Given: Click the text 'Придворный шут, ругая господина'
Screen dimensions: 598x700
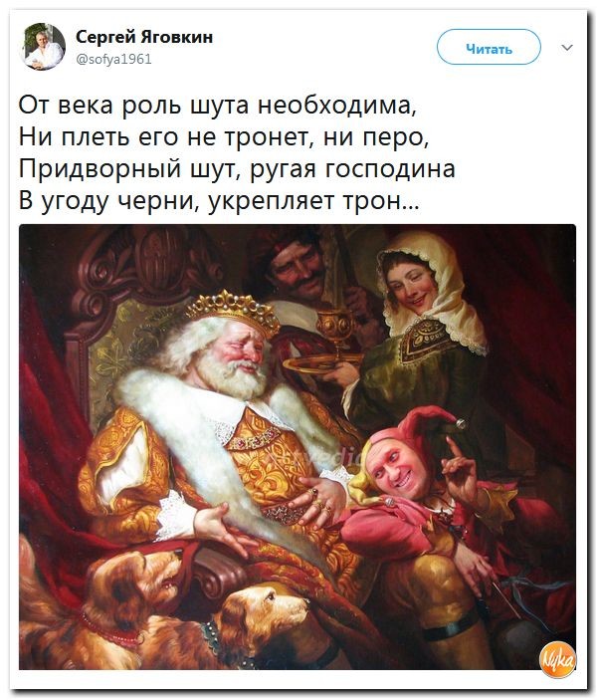Looking at the screenshot, I should [237, 169].
